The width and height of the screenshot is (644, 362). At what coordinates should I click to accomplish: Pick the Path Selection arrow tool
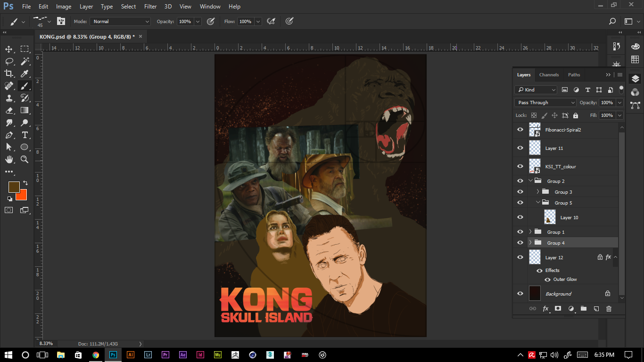[x=9, y=147]
